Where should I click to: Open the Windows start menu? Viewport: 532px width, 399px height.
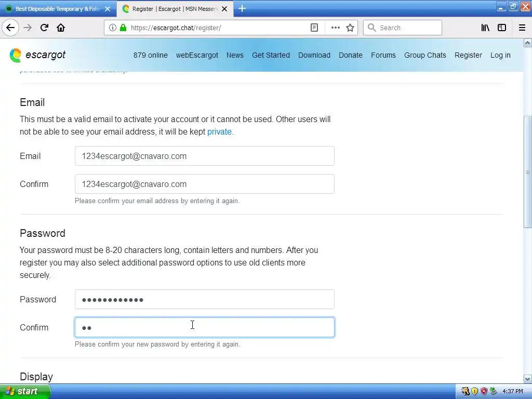(25, 391)
